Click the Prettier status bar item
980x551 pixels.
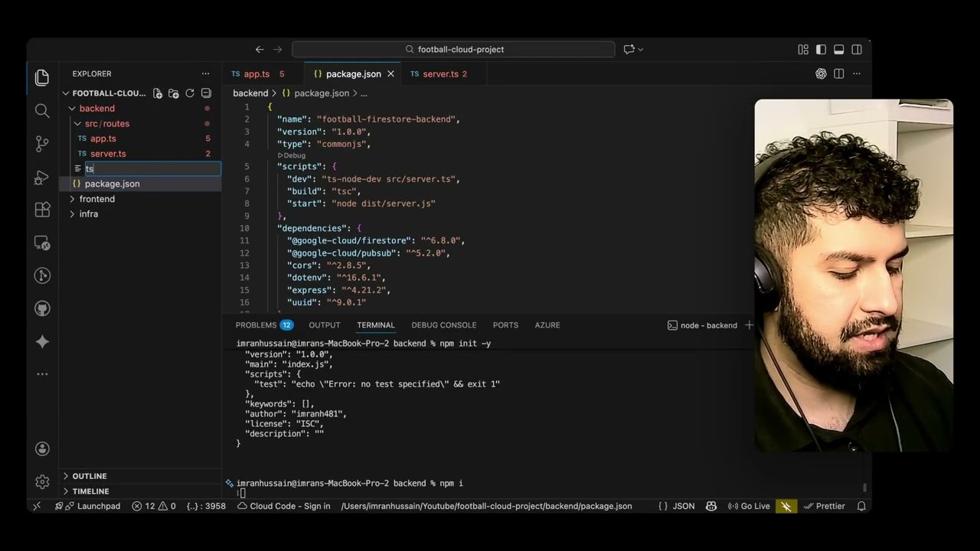tap(824, 506)
